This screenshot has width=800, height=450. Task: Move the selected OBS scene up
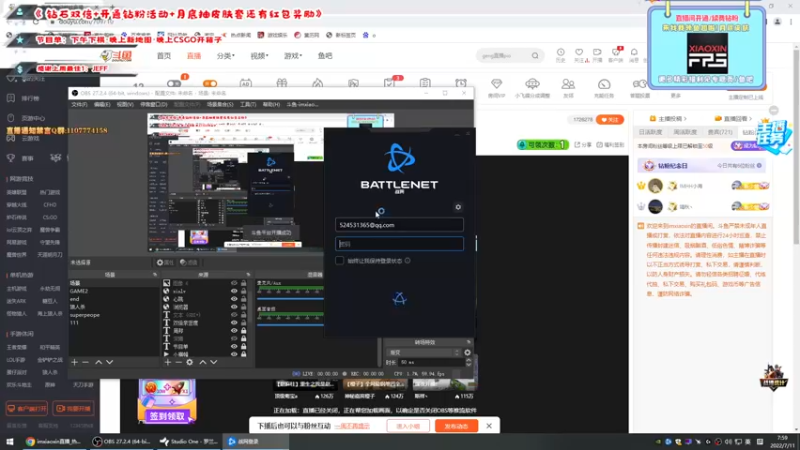point(98,362)
